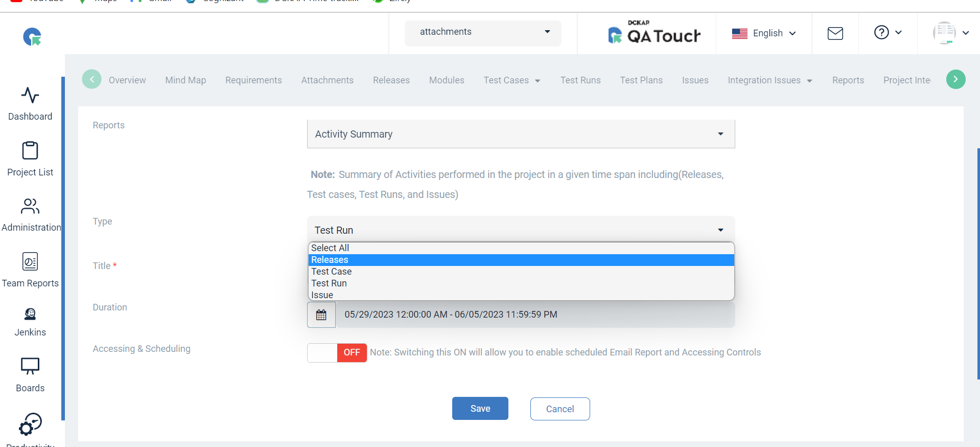
Task: Click the calendar icon for Duration
Action: click(321, 315)
